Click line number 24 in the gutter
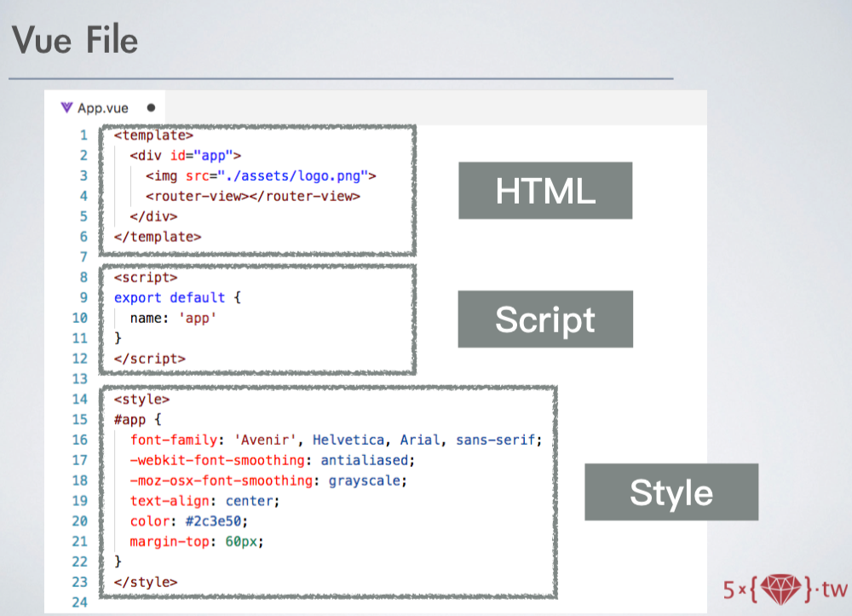 [80, 602]
